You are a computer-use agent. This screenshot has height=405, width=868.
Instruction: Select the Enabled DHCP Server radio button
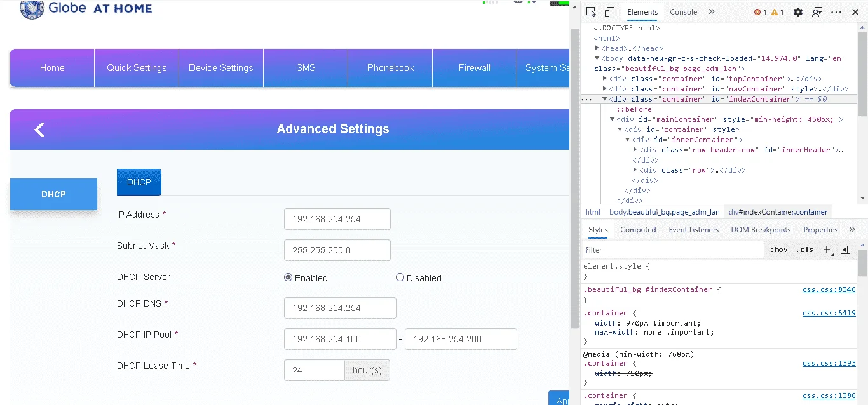(288, 277)
